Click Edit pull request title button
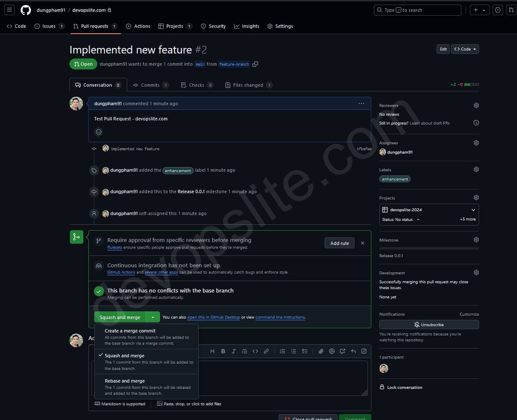Image resolution: width=517 pixels, height=420 pixels. 443,49
